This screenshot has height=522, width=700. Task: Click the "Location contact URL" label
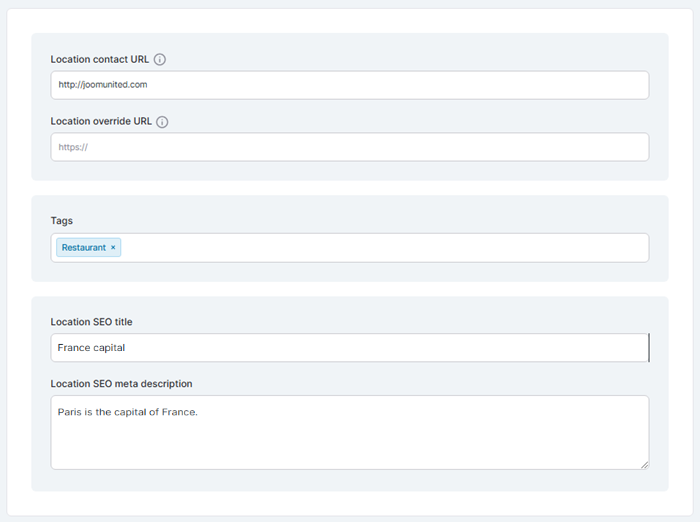coord(99,60)
